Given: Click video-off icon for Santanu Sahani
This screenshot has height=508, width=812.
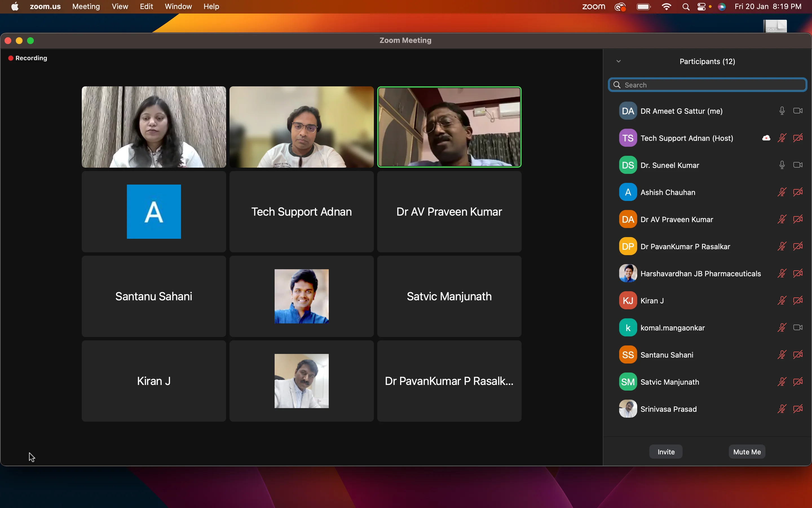Looking at the screenshot, I should point(798,355).
